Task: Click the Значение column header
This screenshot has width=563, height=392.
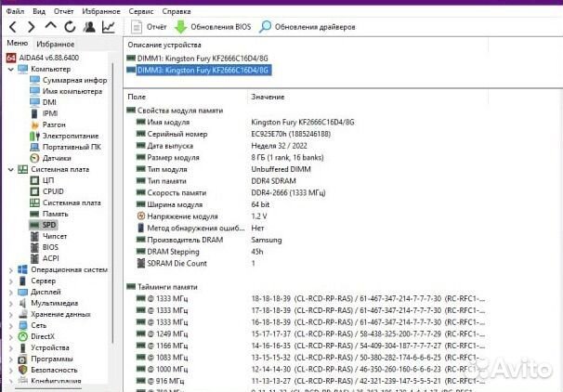Action: point(268,97)
